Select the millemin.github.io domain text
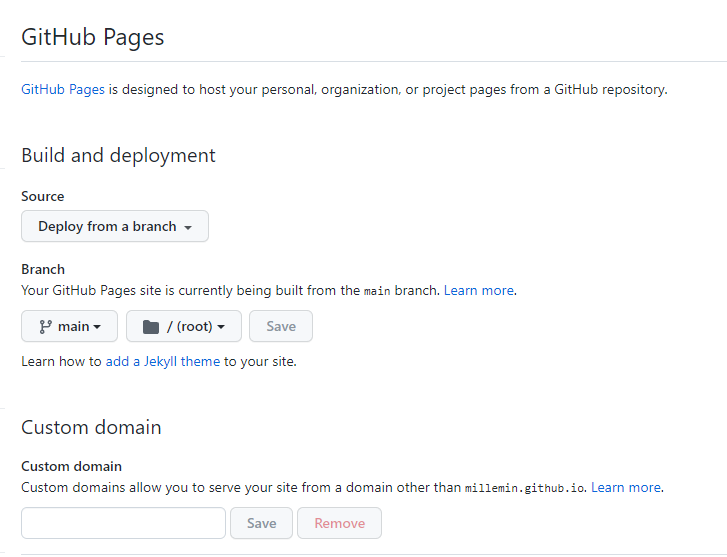 tap(524, 488)
